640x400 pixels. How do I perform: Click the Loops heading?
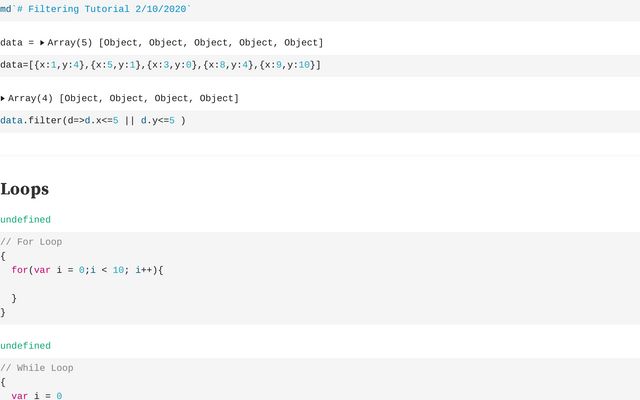click(24, 189)
